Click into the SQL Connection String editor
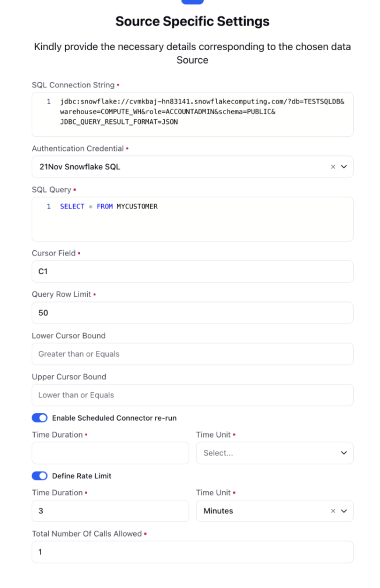The width and height of the screenshot is (380, 588). [192, 115]
